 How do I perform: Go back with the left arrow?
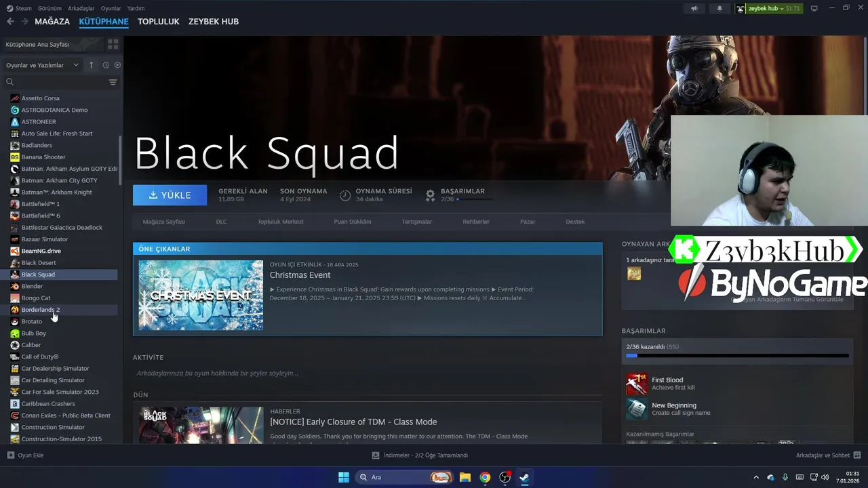(x=10, y=22)
